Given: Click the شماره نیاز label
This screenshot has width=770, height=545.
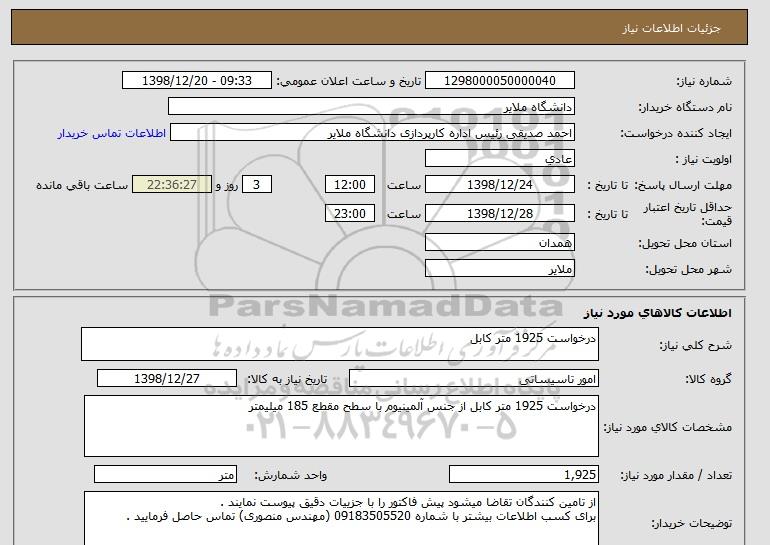Looking at the screenshot, I should pyautogui.click(x=704, y=81).
